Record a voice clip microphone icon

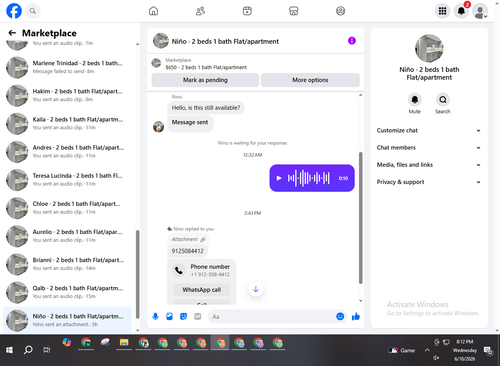tap(155, 316)
